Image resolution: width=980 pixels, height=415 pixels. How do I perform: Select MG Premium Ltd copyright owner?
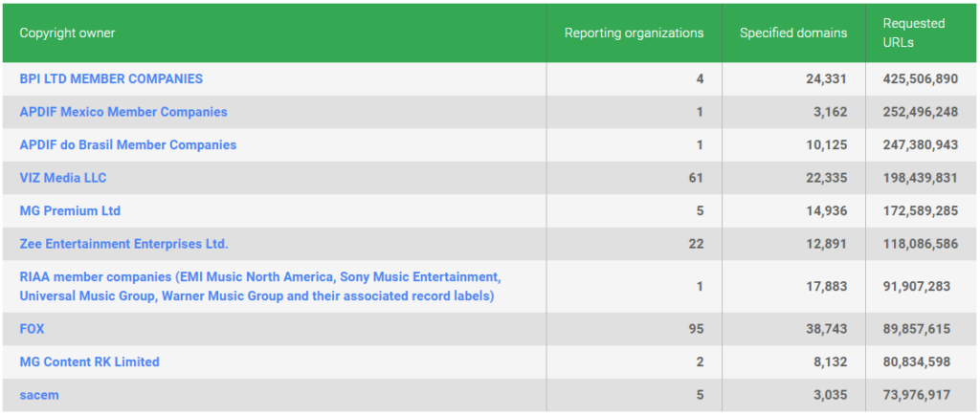70,211
